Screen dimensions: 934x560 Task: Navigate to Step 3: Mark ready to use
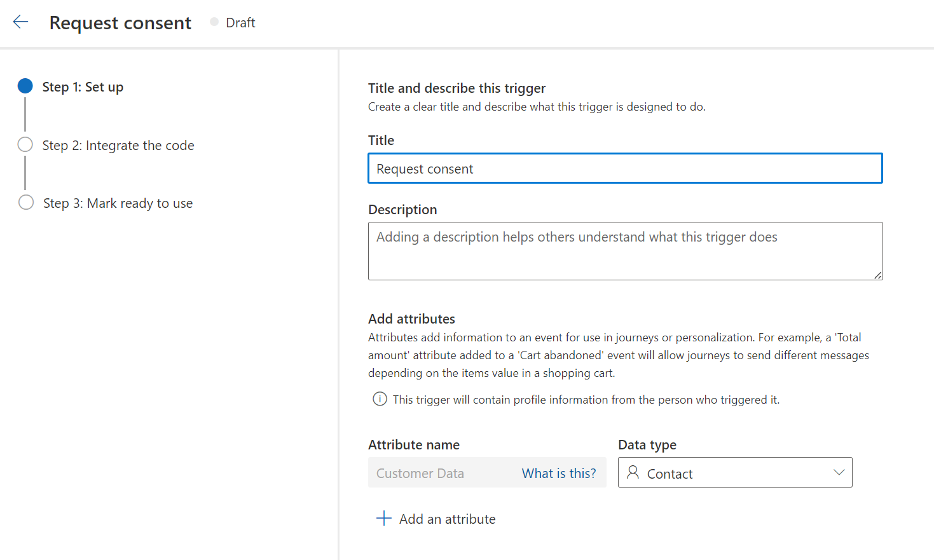(x=117, y=203)
